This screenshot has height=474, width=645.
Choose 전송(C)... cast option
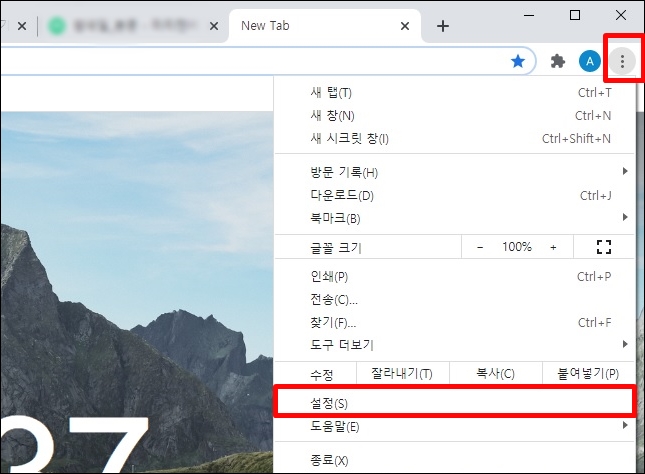pyautogui.click(x=455, y=300)
